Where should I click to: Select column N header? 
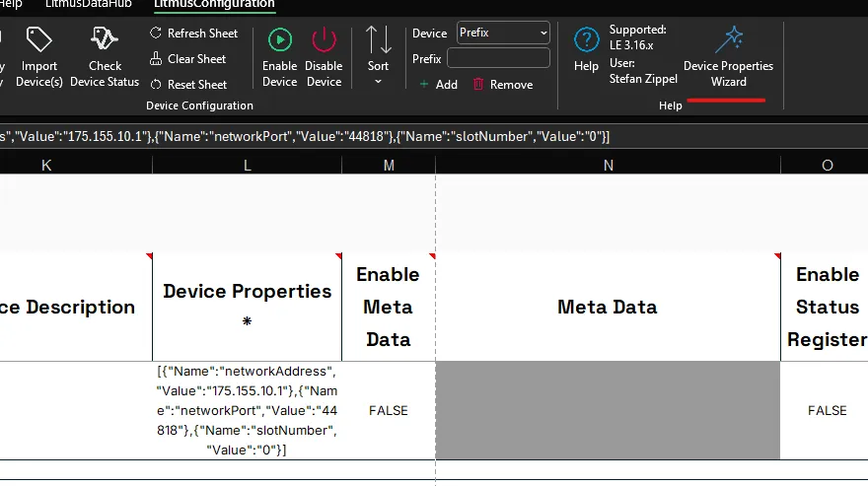click(x=608, y=166)
